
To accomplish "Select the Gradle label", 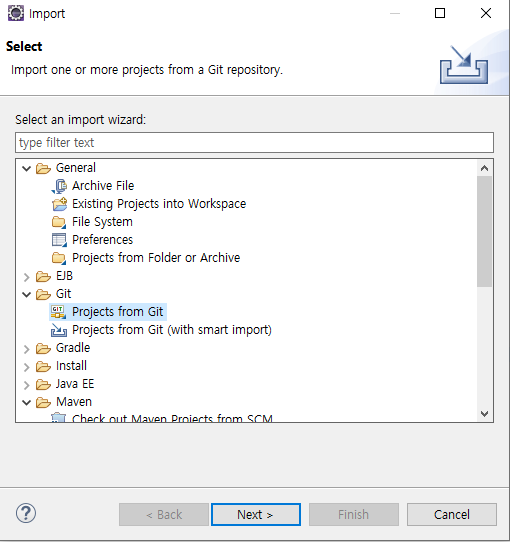I will [73, 348].
